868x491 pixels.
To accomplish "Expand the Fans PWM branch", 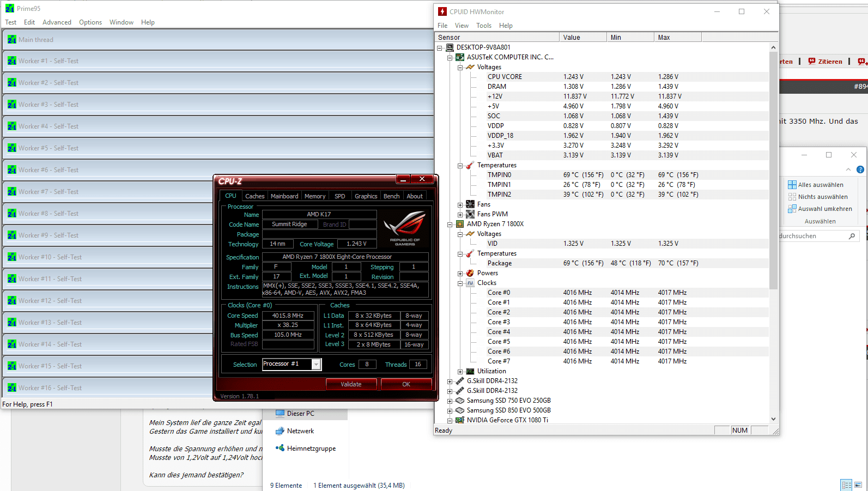I will 460,215.
